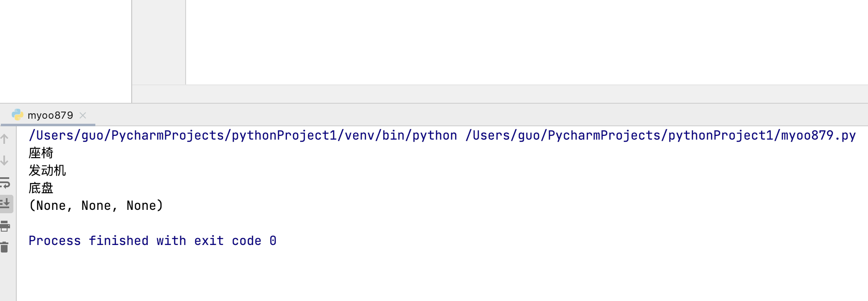The width and height of the screenshot is (868, 301).
Task: Click the editor gutter strip above console
Action: pyautogui.click(x=159, y=42)
